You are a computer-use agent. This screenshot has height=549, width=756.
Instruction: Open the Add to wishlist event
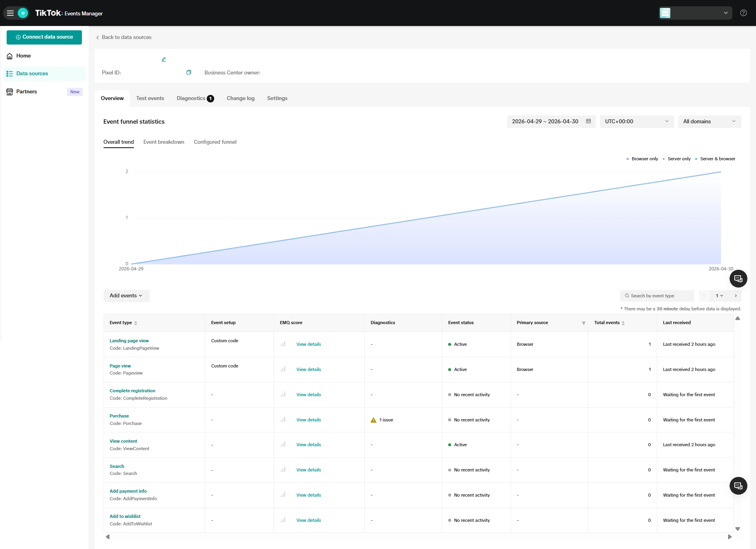[125, 517]
